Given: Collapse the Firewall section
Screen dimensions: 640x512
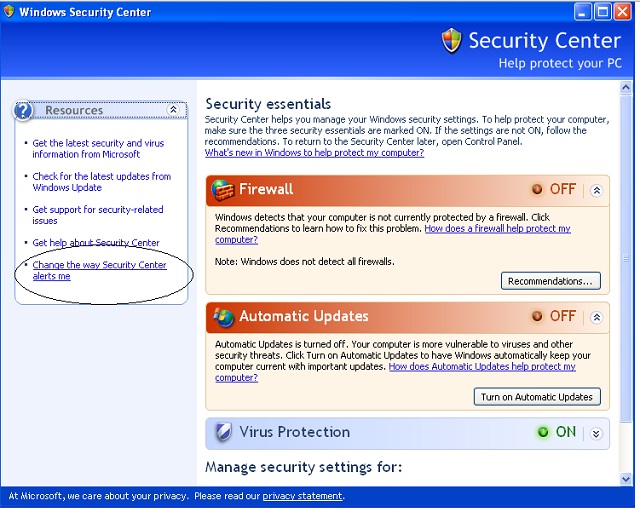Looking at the screenshot, I should pyautogui.click(x=597, y=190).
